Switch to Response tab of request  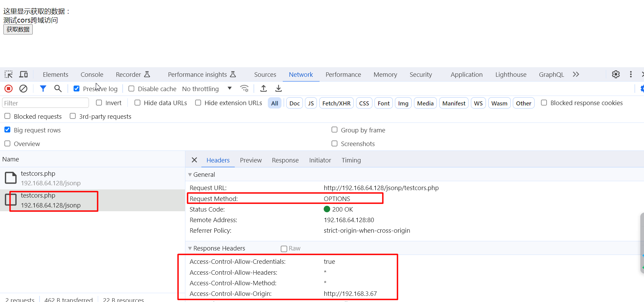(285, 160)
